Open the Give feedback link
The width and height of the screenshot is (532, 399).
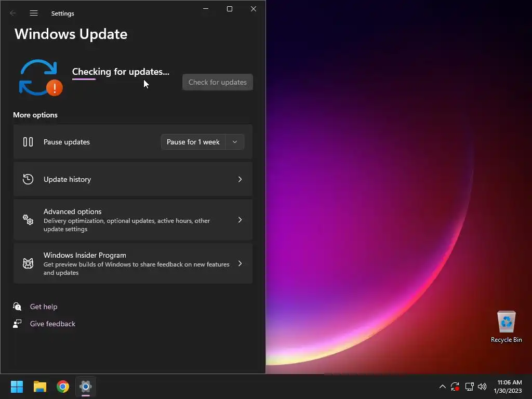52,324
